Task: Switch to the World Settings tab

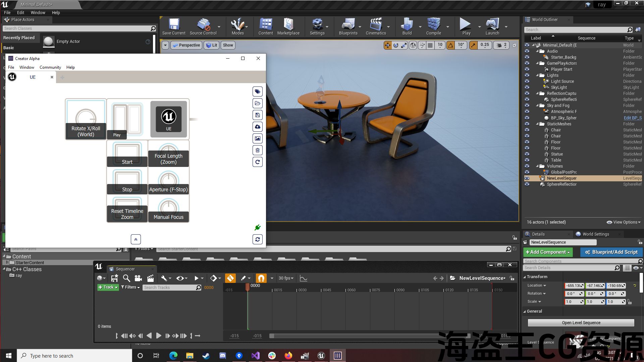Action: pos(595,234)
